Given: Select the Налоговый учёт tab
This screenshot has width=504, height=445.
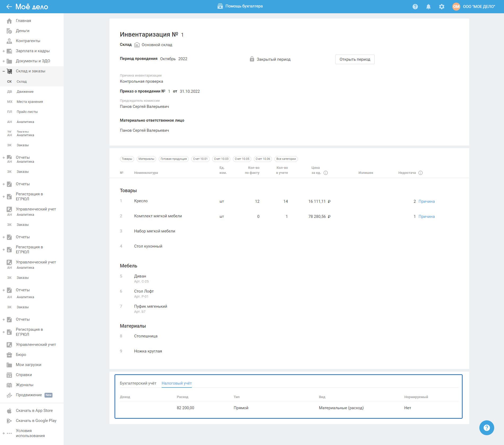Looking at the screenshot, I should [176, 383].
